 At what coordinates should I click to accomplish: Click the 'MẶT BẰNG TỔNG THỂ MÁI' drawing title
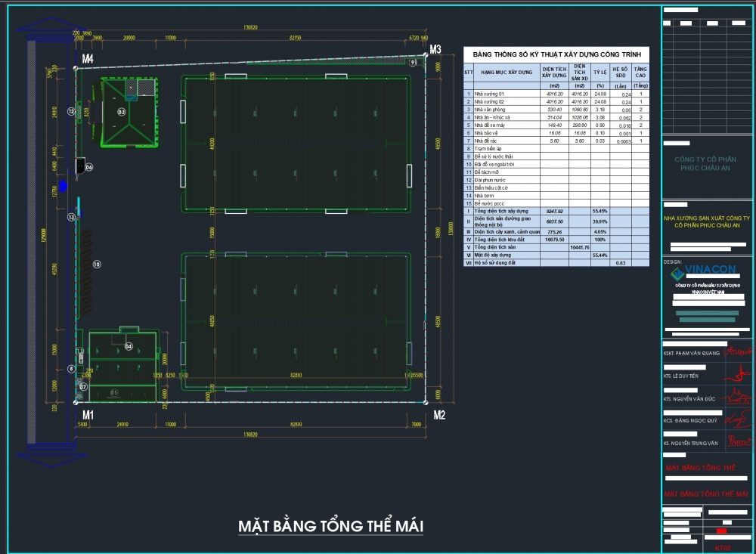point(330,526)
